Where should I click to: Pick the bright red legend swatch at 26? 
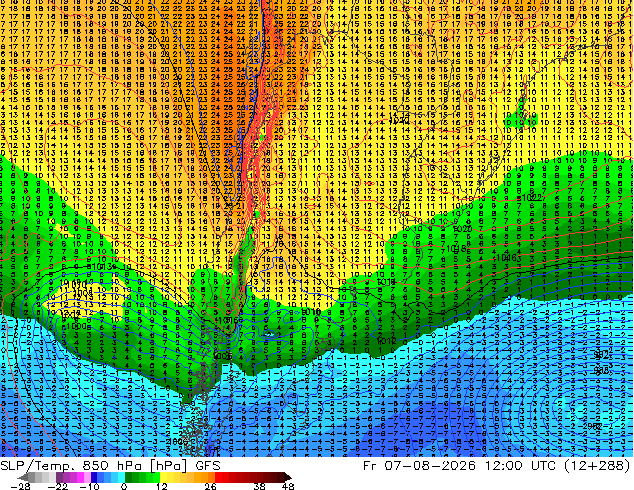[218, 477]
